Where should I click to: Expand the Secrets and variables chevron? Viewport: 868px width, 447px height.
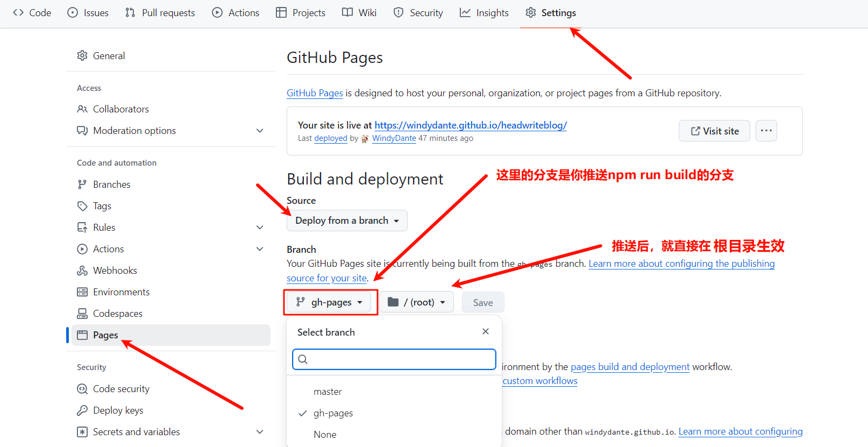(260, 432)
